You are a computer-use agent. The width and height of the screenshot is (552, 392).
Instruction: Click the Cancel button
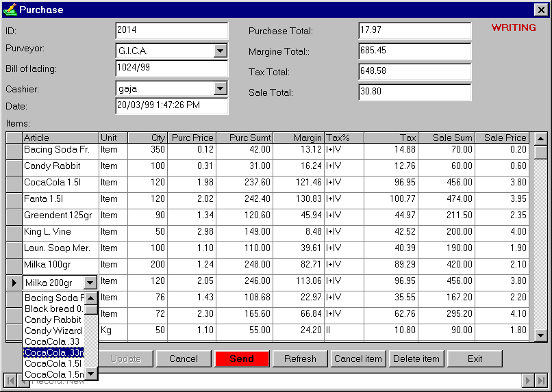tap(184, 358)
